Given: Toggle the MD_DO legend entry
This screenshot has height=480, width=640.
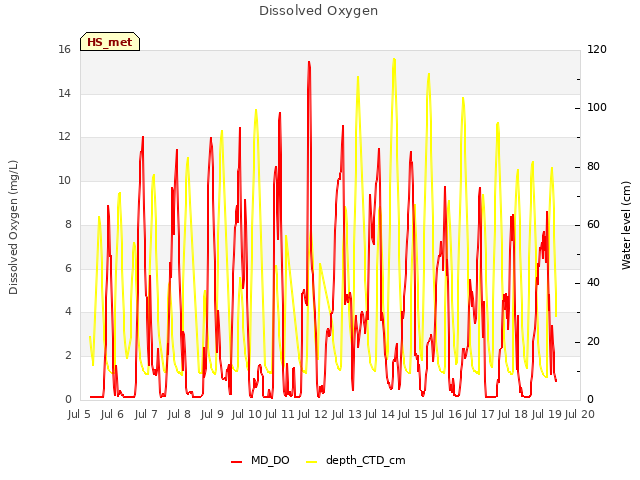Looking at the screenshot, I should 260,460.
